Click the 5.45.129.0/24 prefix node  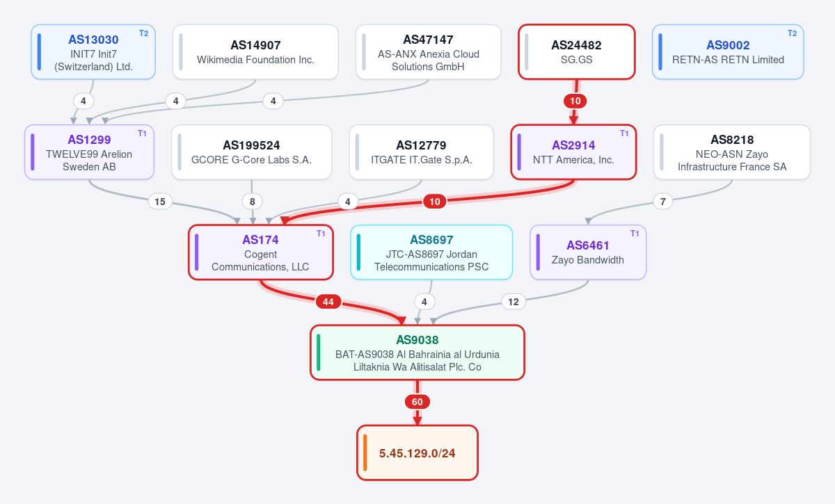417,453
